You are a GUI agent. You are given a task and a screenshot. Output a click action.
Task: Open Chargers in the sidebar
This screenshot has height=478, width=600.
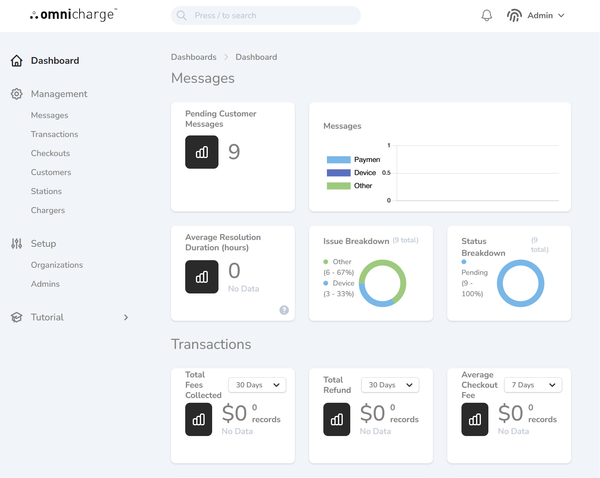(x=48, y=210)
